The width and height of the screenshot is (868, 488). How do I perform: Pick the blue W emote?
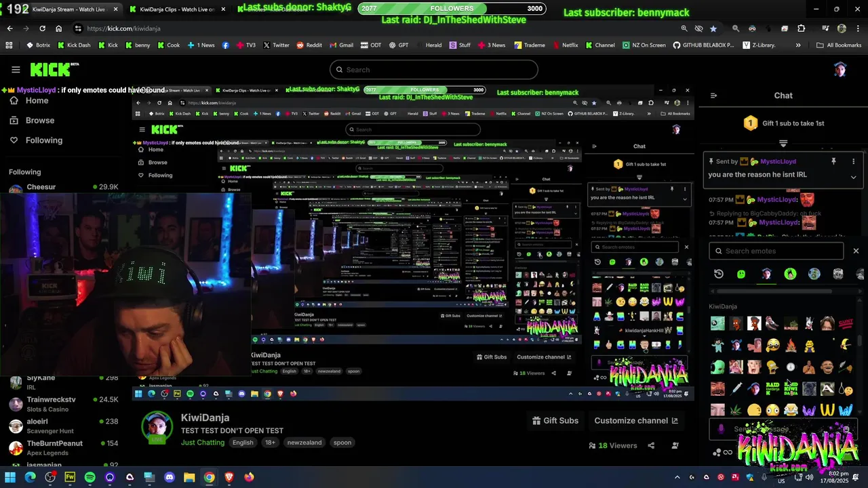[x=846, y=409]
